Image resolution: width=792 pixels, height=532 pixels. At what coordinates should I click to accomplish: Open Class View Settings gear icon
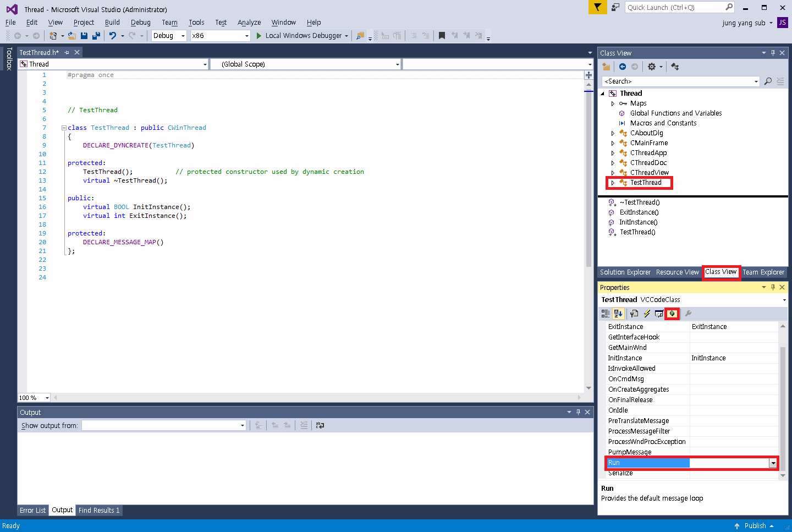652,67
